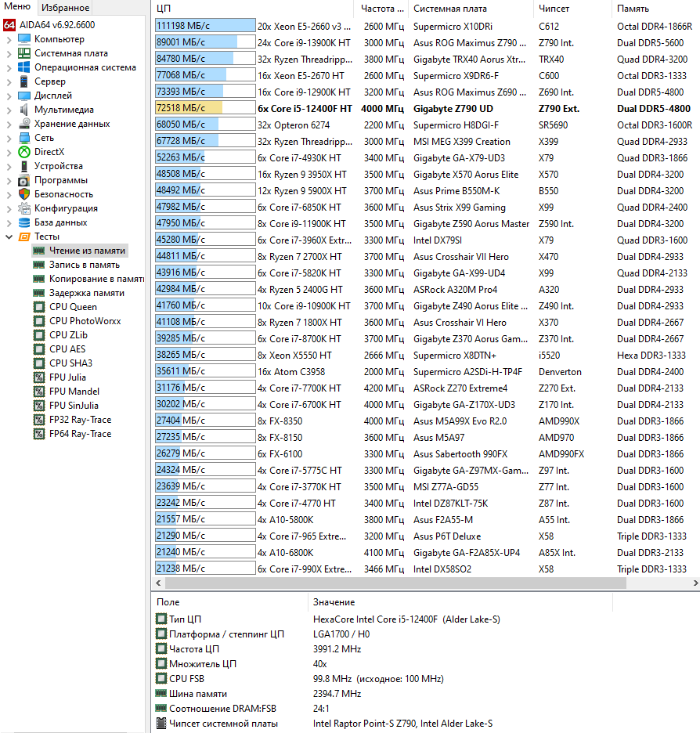This screenshot has height=733, width=700.
Task: Click the 111198 МБ/с result bar
Action: click(205, 26)
